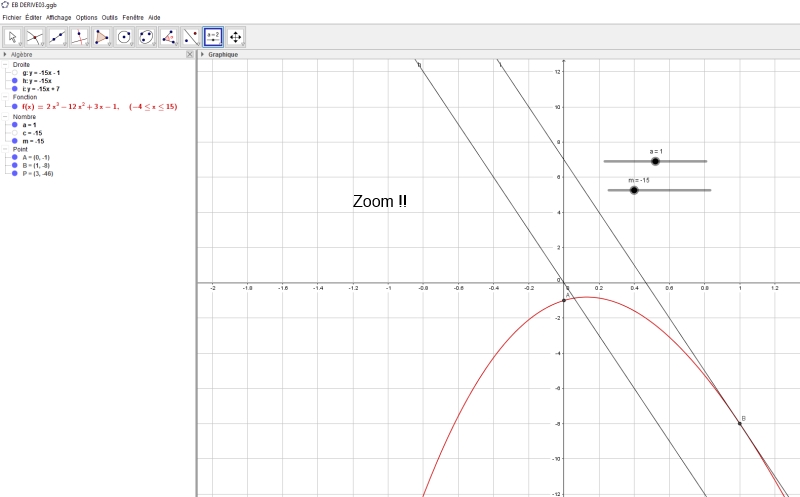The image size is (800, 497).
Task: Select 'a = 1' entry in Algèbre
Action: [29, 125]
